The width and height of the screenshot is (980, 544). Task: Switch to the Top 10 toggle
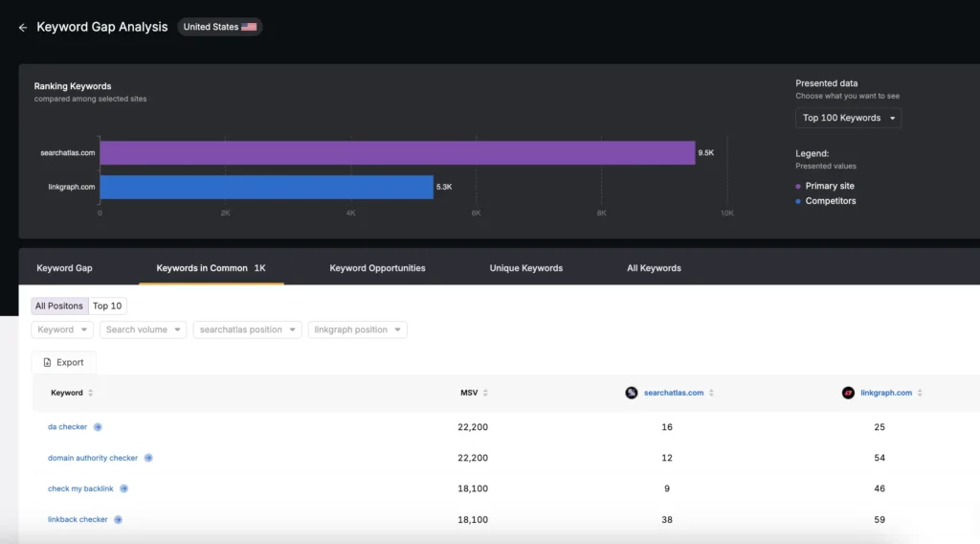(107, 306)
